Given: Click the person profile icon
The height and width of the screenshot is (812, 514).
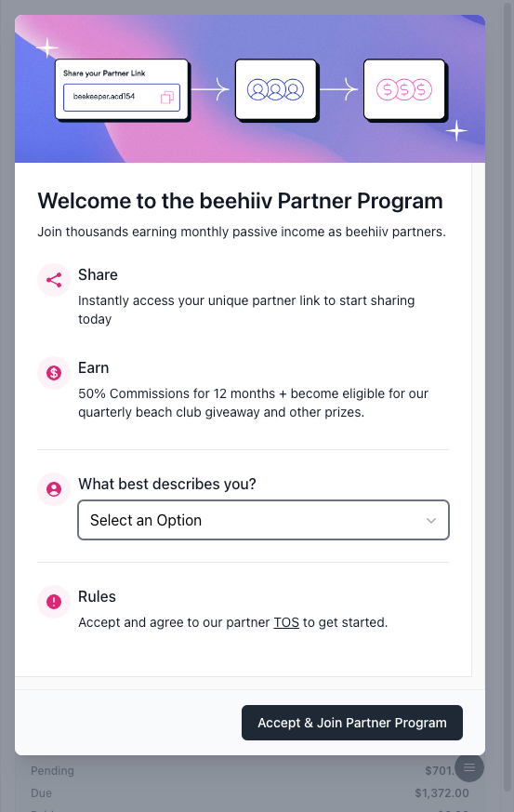Looking at the screenshot, I should click(x=54, y=489).
